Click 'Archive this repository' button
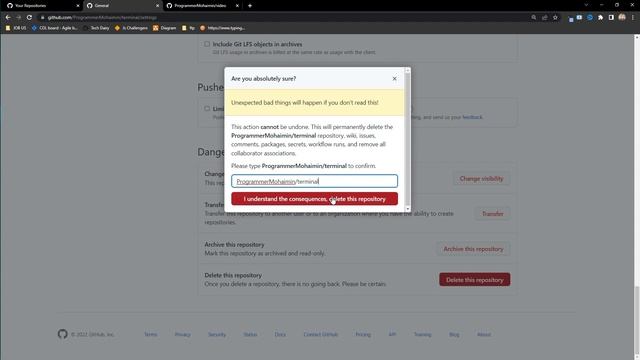 point(473,249)
